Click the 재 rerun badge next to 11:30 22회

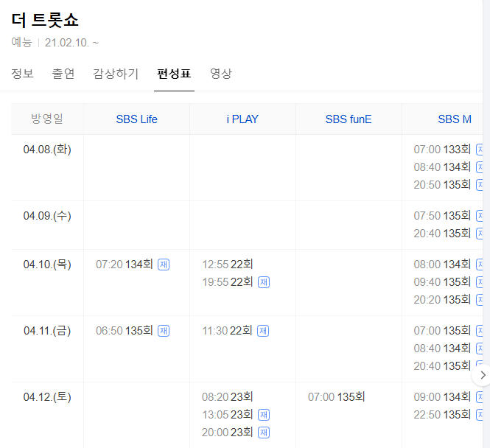[x=263, y=331]
